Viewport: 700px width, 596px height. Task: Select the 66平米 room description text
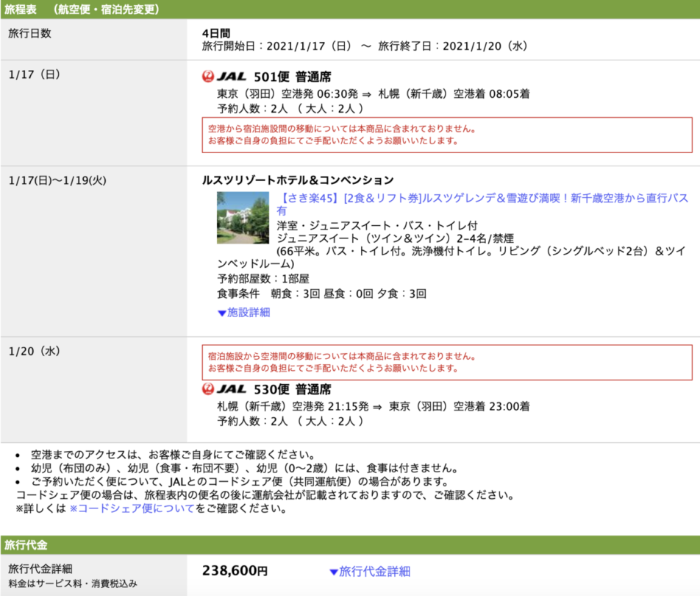point(451,258)
